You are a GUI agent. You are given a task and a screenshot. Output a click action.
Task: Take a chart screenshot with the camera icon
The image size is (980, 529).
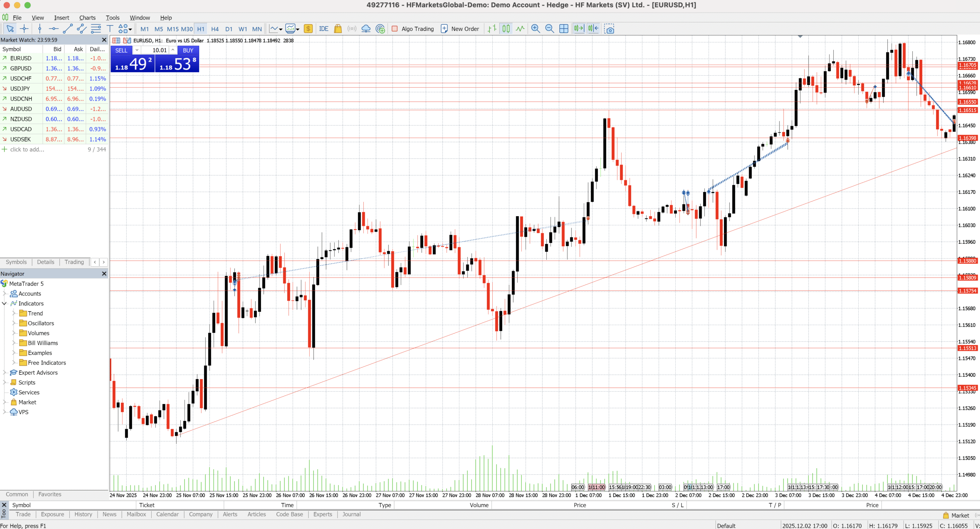[609, 29]
